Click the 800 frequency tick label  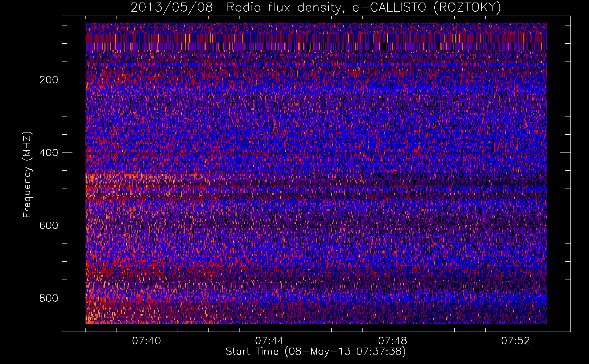[x=48, y=298]
